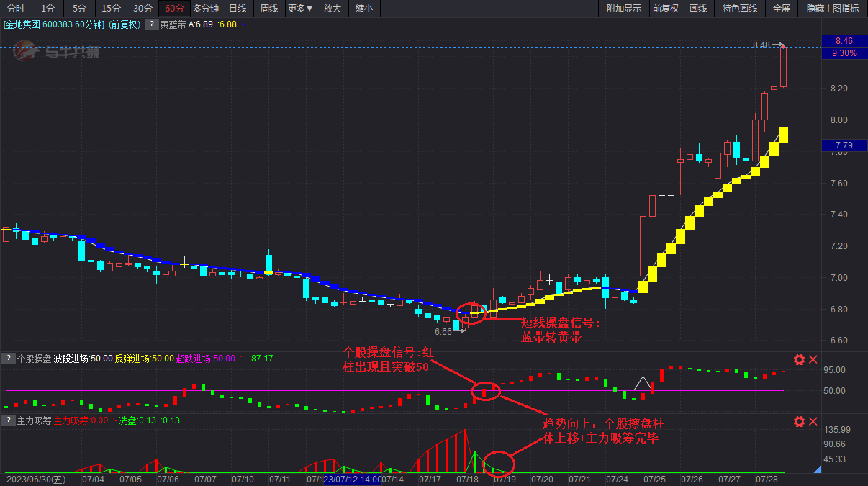Open help for the 主力吸筹 indicator
This screenshot has width=868, height=486.
(8, 420)
